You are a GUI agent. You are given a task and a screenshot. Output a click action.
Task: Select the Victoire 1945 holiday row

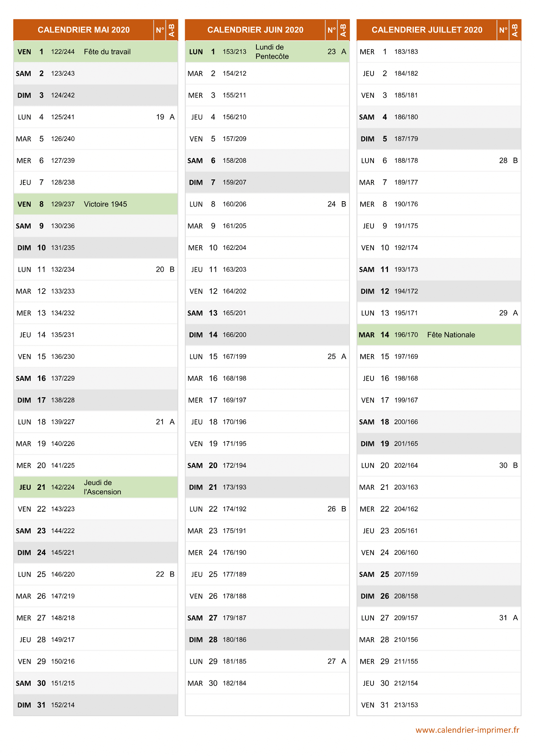click(96, 204)
